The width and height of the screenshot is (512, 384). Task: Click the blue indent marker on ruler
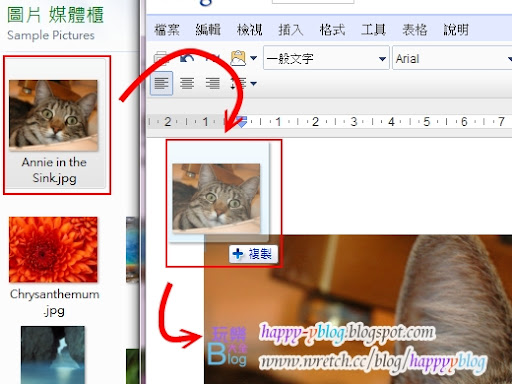(x=241, y=122)
